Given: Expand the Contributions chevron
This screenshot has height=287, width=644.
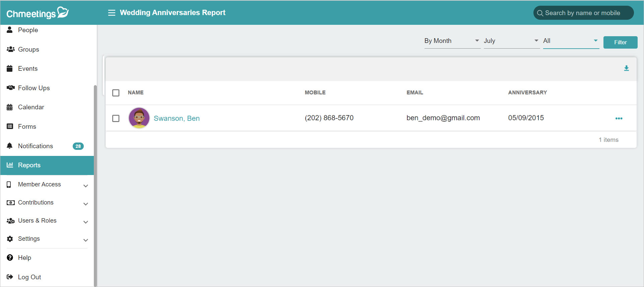Looking at the screenshot, I should click(86, 204).
